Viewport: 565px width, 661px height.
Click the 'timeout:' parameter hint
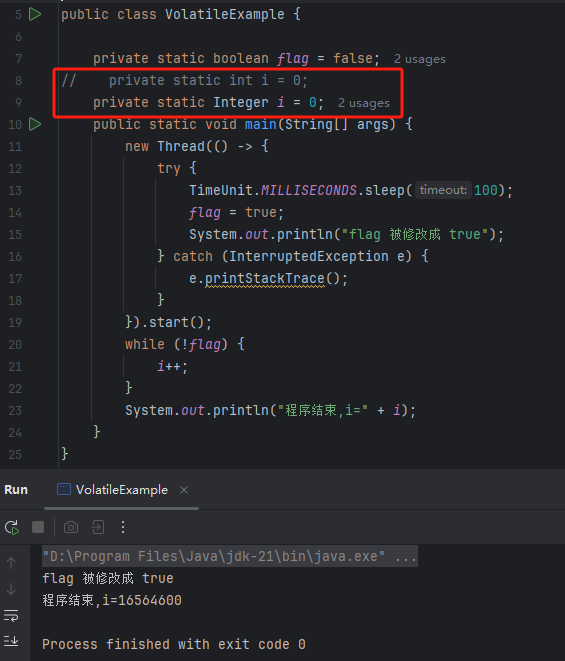tap(443, 190)
